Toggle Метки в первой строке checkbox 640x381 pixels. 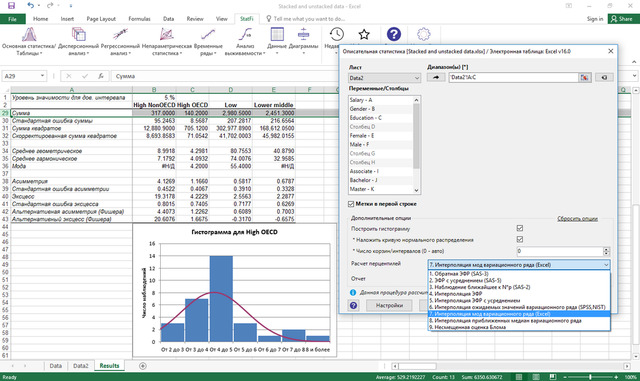(x=351, y=204)
